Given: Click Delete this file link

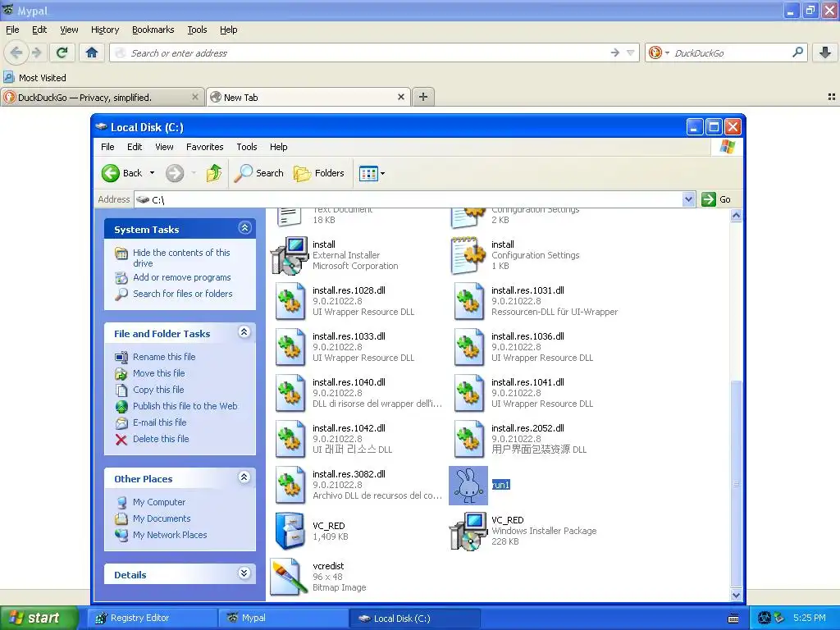Looking at the screenshot, I should (161, 439).
